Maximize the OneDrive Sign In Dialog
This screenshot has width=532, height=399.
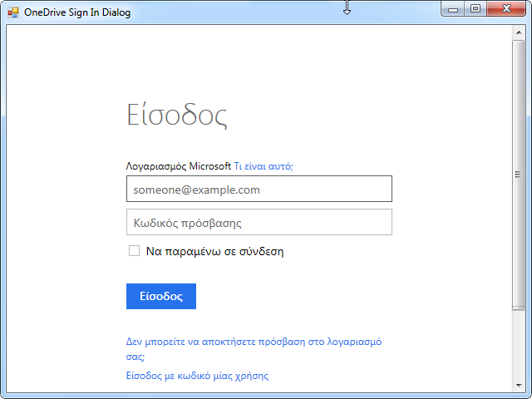(475, 9)
